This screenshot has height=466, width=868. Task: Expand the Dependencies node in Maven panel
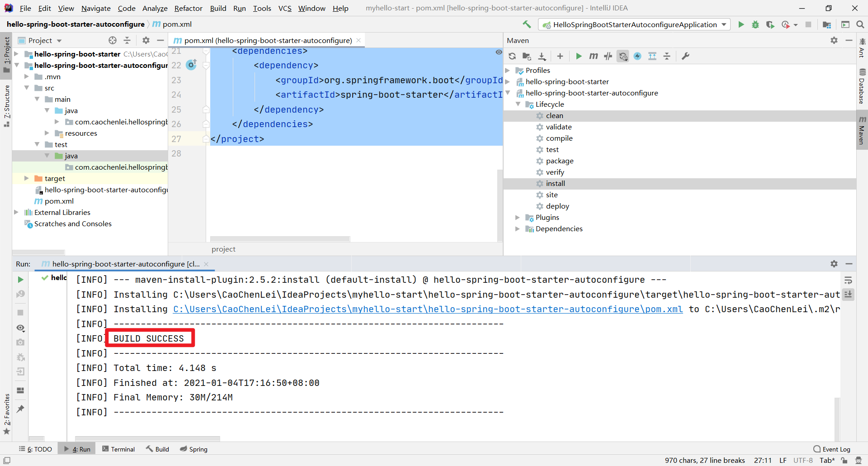click(518, 228)
